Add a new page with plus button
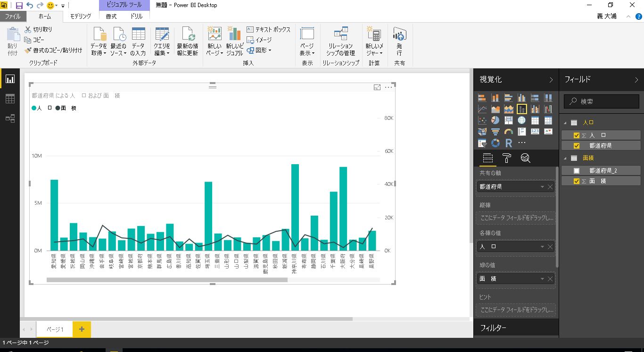644x352 pixels. tap(82, 329)
